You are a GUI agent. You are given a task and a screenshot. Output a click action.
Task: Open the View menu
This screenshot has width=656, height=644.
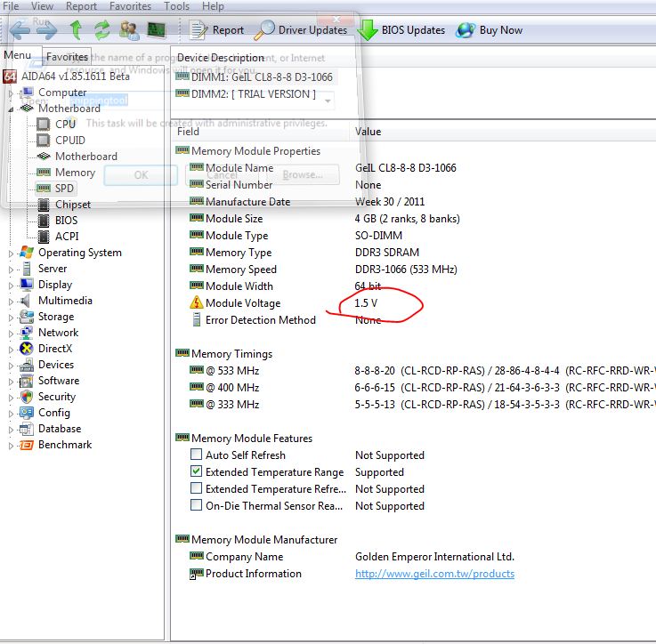(42, 6)
